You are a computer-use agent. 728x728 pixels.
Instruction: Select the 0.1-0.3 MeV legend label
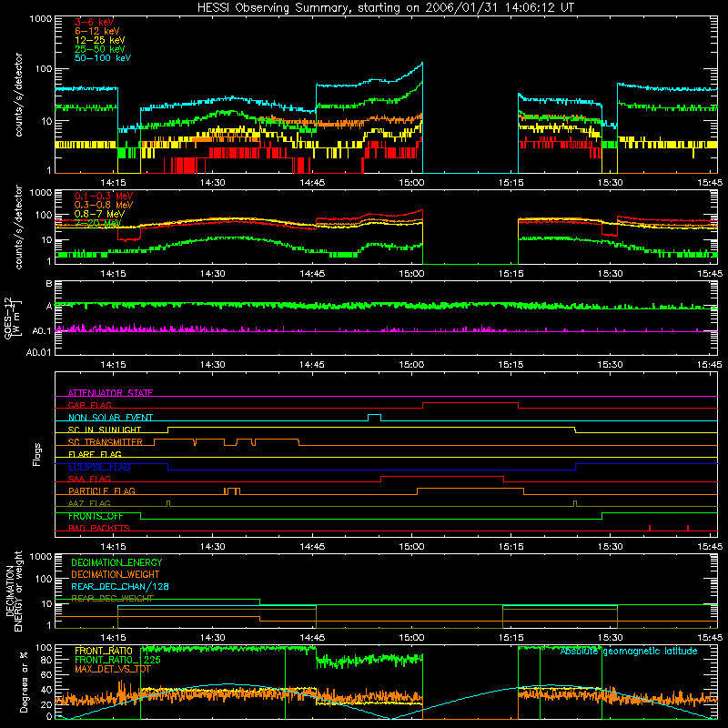[x=104, y=196]
